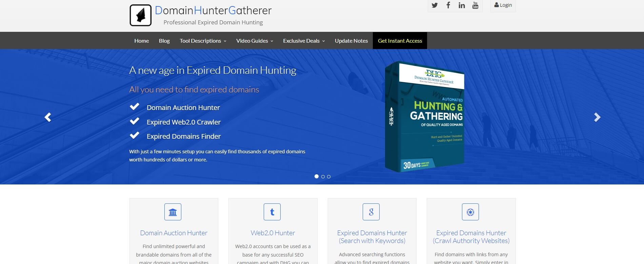This screenshot has width=644, height=264.
Task: Open the Home menu item
Action: [x=141, y=41]
